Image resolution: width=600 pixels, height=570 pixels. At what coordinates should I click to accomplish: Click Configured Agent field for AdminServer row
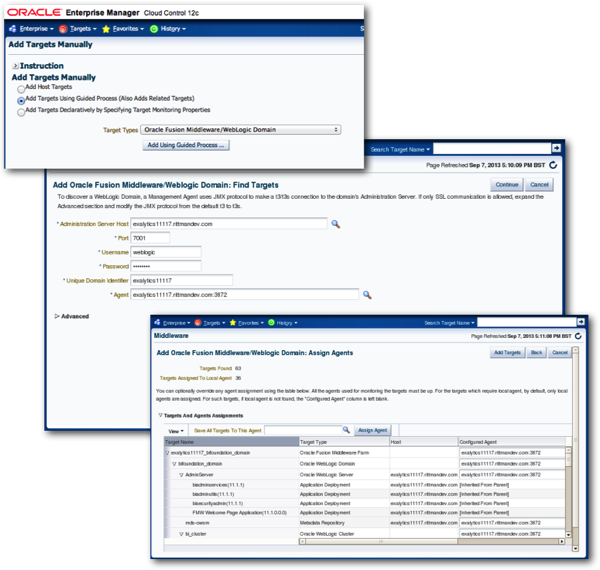point(512,475)
